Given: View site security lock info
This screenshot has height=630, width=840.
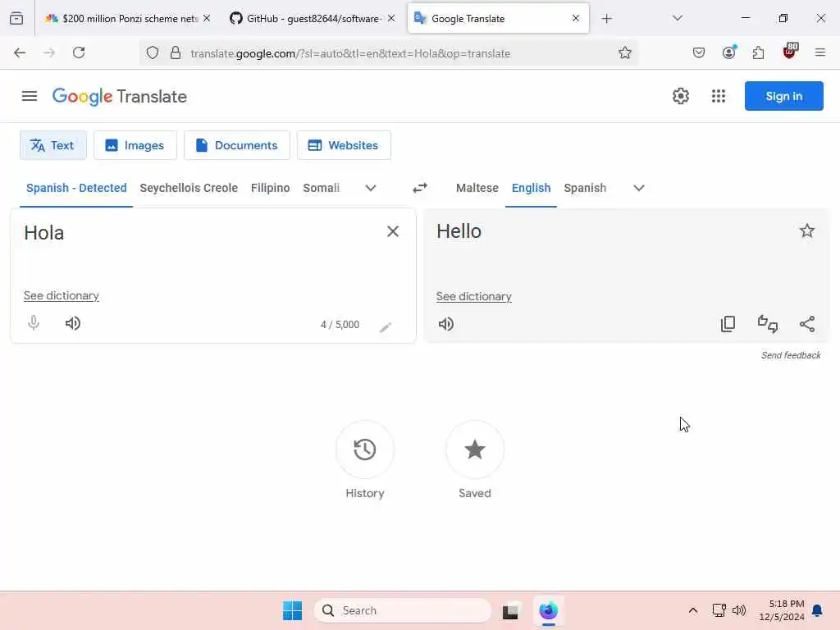Looking at the screenshot, I should coord(176,53).
